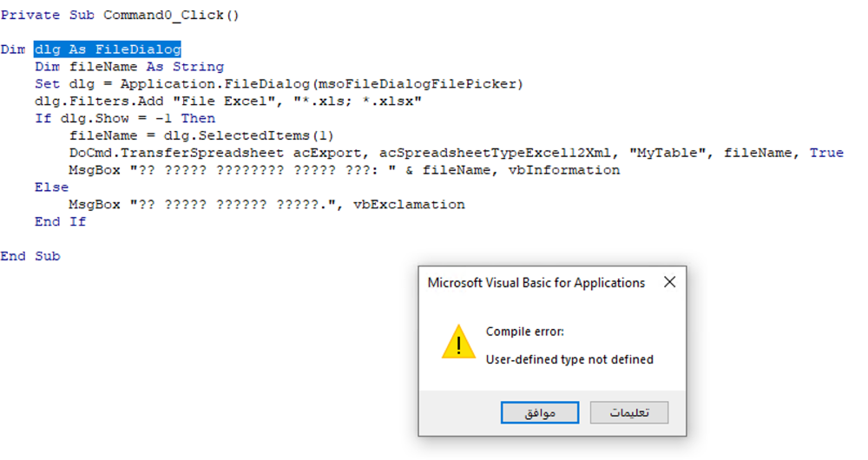Click the 'vbExclamation' keyword
This screenshot has height=460, width=868.
pyautogui.click(x=409, y=204)
